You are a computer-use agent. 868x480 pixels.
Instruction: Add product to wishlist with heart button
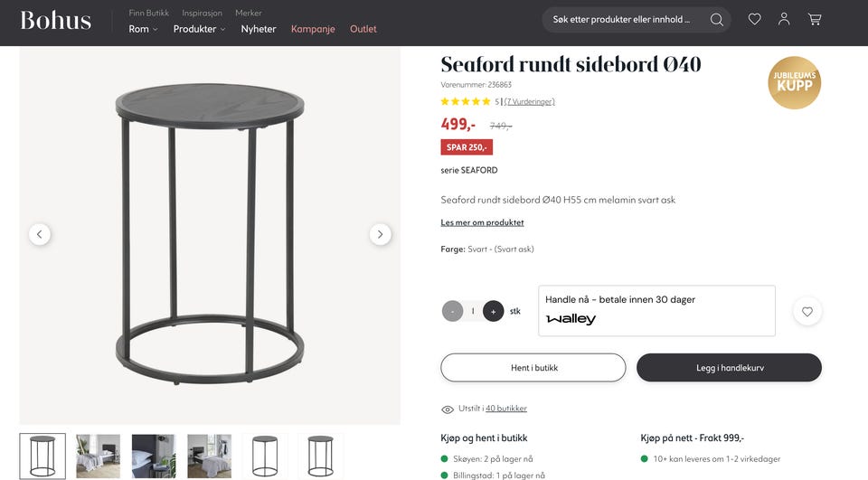[x=807, y=312]
